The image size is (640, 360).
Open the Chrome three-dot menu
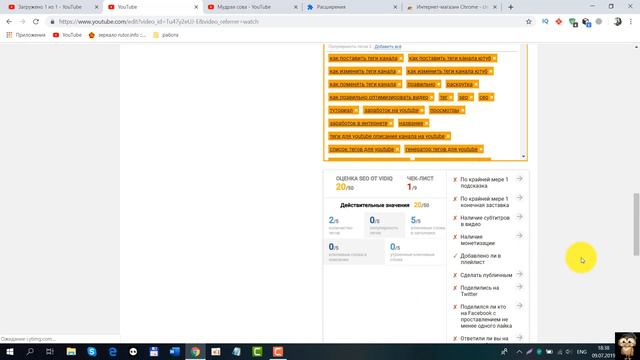coord(631,22)
